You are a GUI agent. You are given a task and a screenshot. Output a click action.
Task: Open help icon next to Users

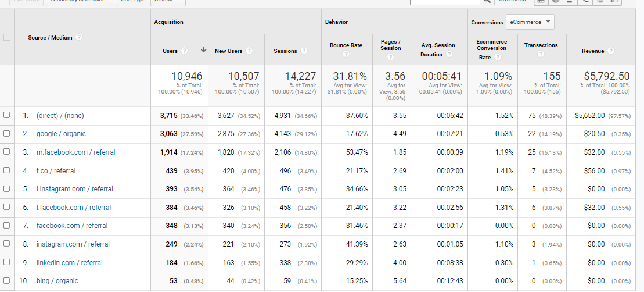185,51
